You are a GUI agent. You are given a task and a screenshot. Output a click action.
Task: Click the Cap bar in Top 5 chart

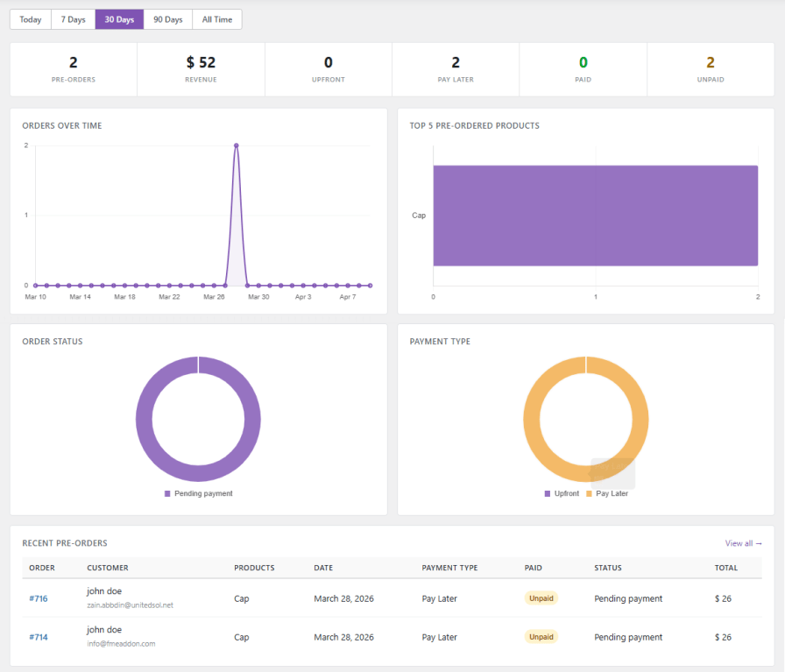[595, 215]
